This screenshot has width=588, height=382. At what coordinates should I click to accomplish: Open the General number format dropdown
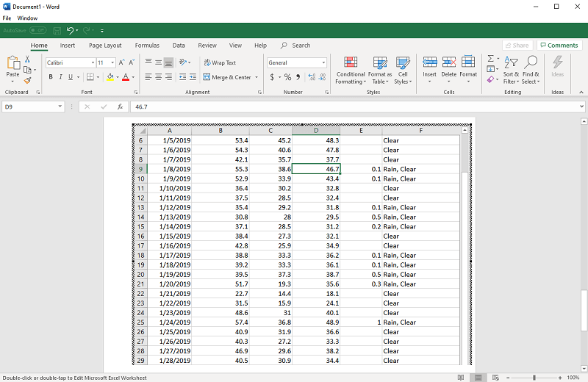click(322, 63)
